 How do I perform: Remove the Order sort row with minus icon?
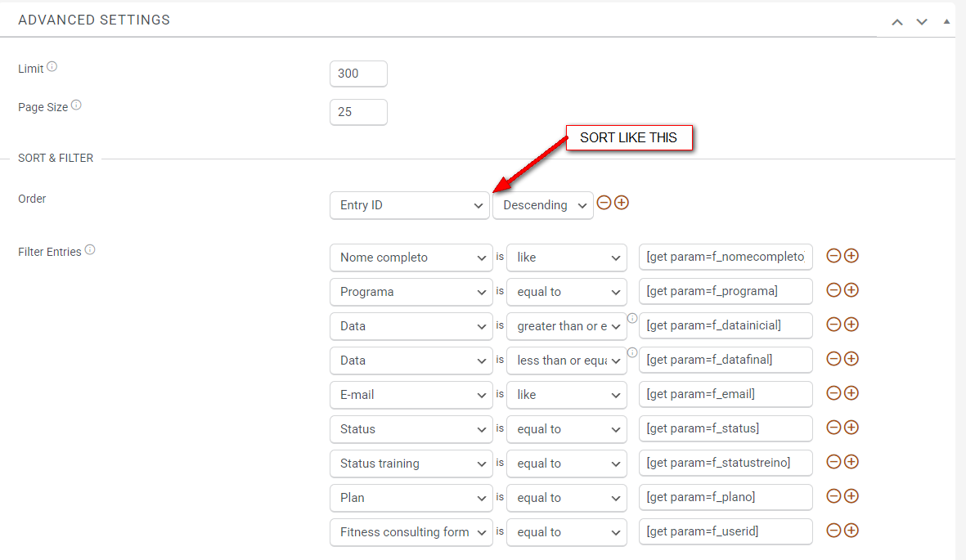pos(604,203)
